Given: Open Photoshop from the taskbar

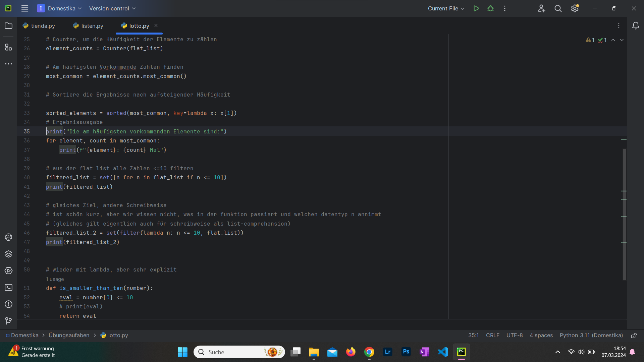Looking at the screenshot, I should click(x=406, y=352).
